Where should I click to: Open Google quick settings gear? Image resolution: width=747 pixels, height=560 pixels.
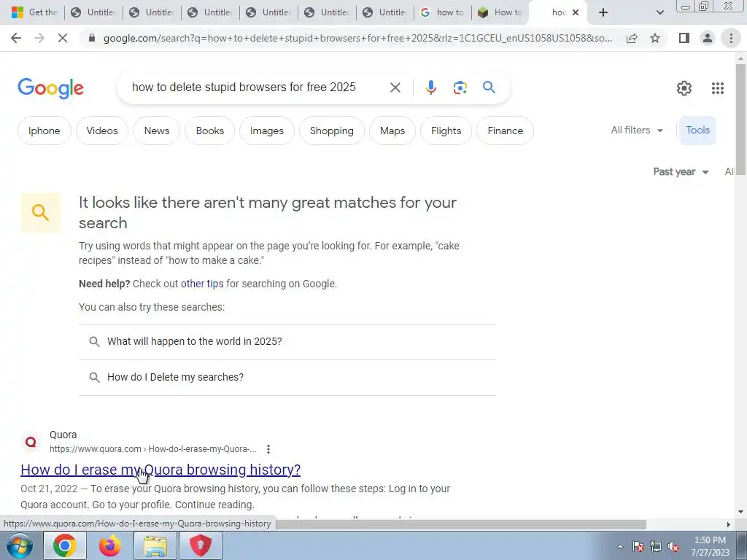(x=684, y=88)
